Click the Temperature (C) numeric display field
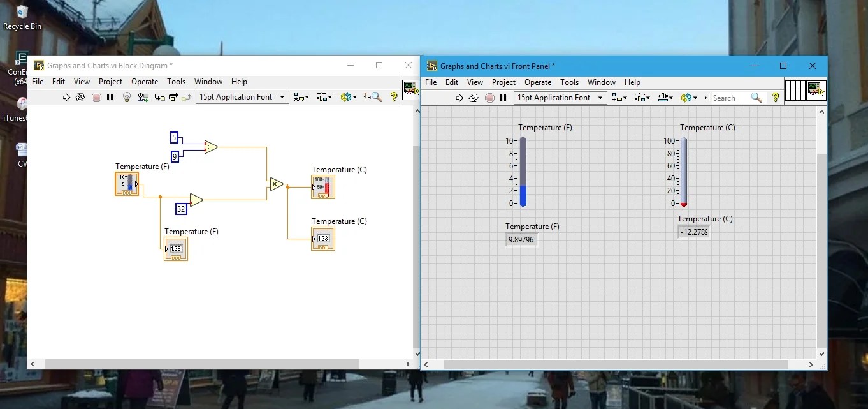The image size is (868, 409). click(x=693, y=232)
